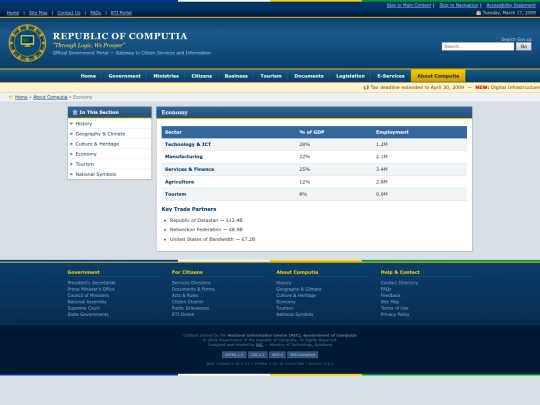The width and height of the screenshot is (540, 405).
Task: Open the Accessibility Statement link
Action: [x=511, y=5]
